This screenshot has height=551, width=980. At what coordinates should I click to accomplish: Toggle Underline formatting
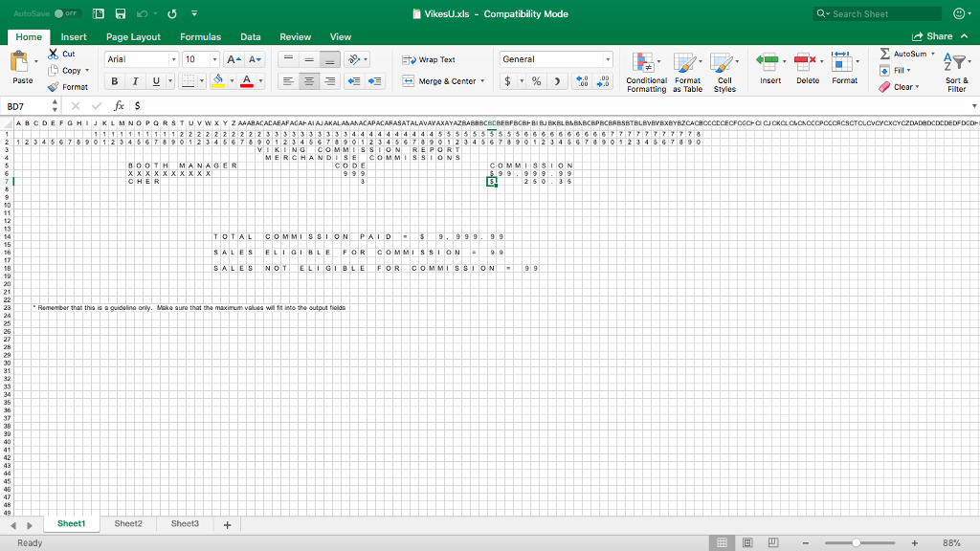[156, 81]
